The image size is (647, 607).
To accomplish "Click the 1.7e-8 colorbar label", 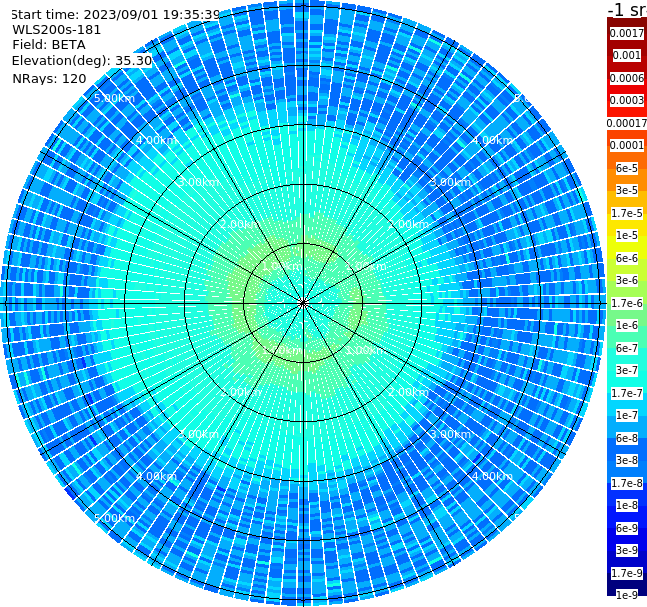I will tap(627, 483).
